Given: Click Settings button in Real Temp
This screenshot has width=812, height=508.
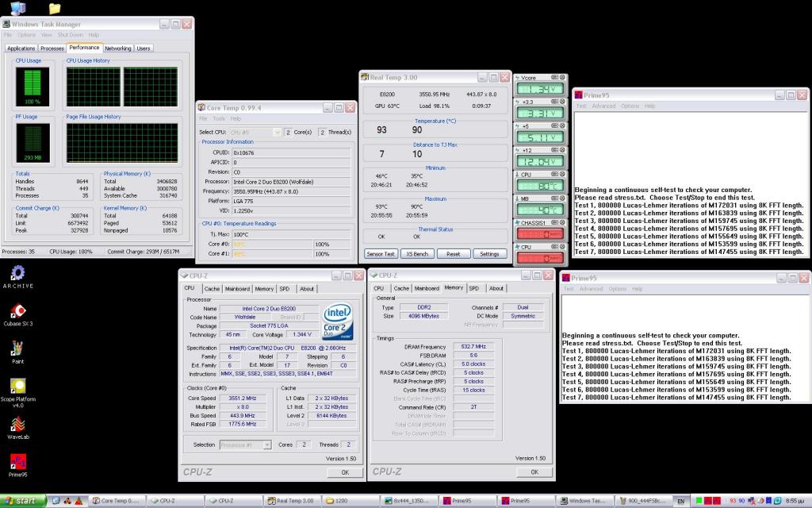Looking at the screenshot, I should coord(489,254).
